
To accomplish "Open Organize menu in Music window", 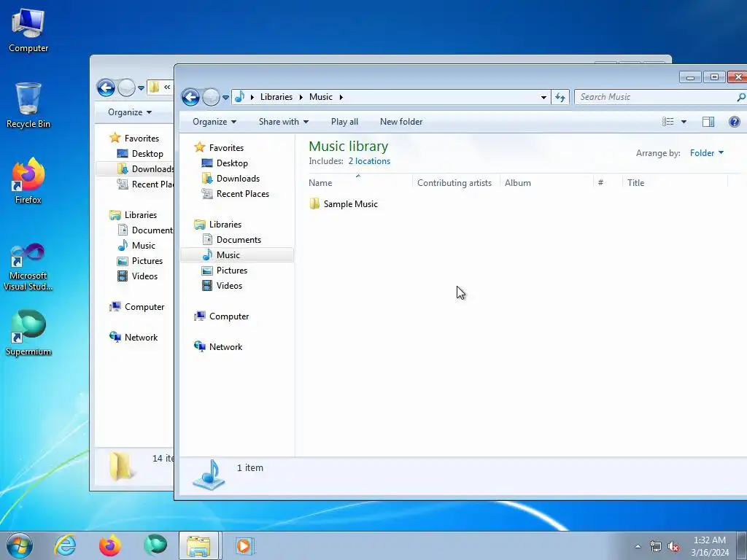I will [214, 122].
